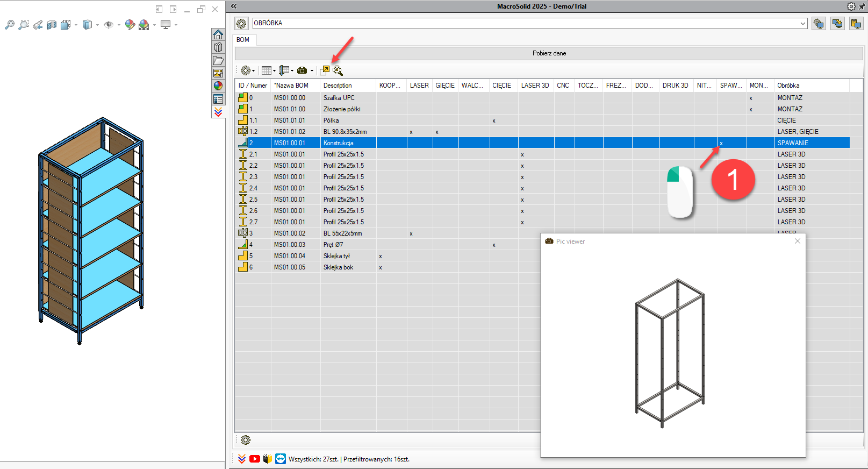868x469 pixels.
Task: Click the gear icon below the BOM table
Action: [246, 440]
